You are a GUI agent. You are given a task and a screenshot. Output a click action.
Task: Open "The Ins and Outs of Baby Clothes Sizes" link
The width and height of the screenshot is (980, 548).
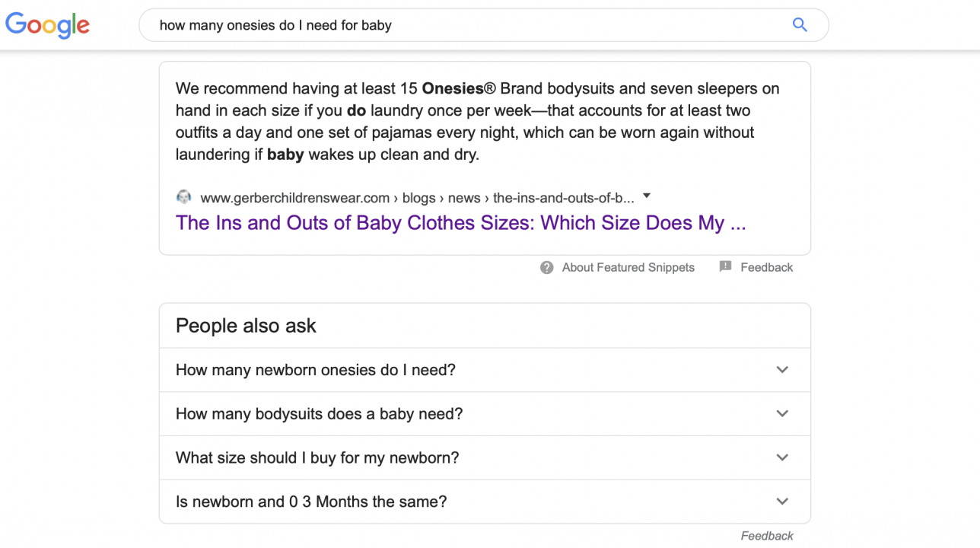point(460,223)
